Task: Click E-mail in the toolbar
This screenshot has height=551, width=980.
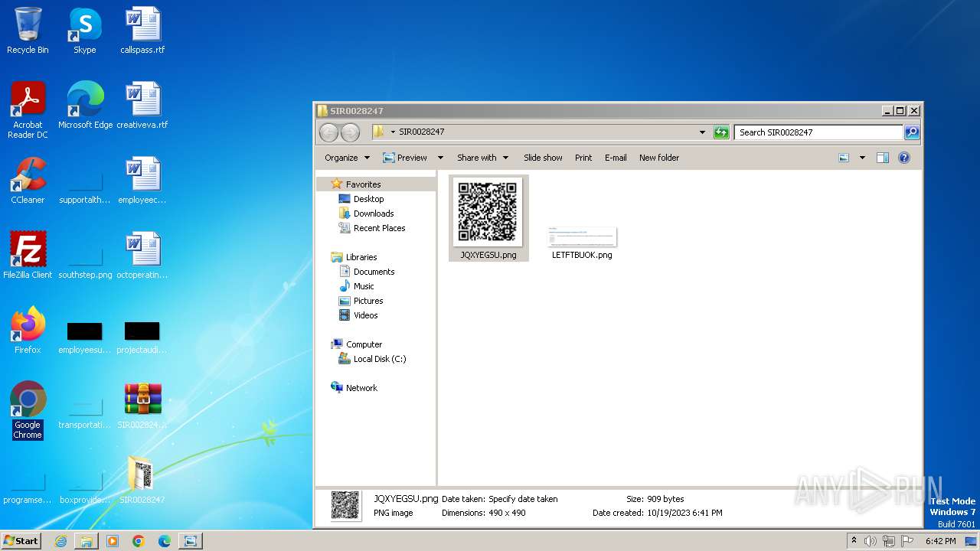Action: (x=616, y=158)
